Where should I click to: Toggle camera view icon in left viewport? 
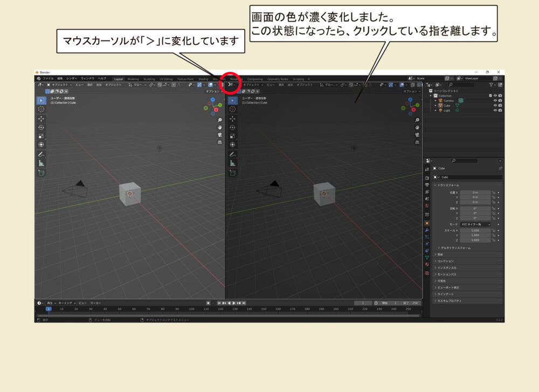coord(220,135)
